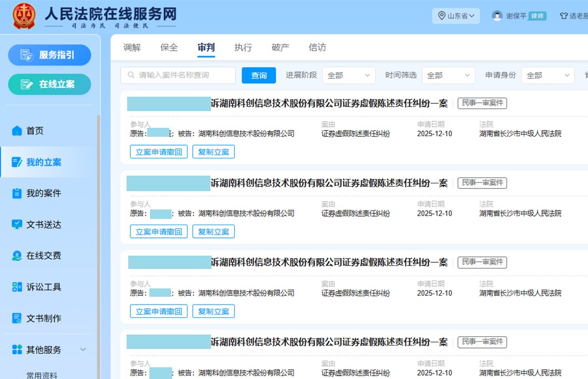
Task: Click date 2025-12-10 in the second case
Action: 435,213
